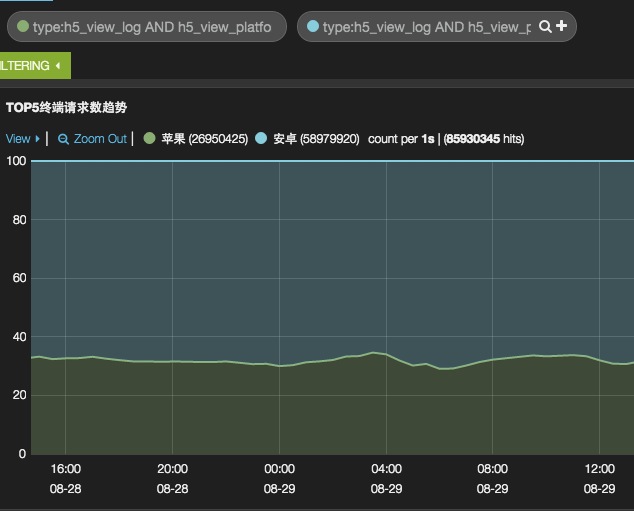This screenshot has width=634, height=511.
Task: Click the magnifier icon beside Zoom Out
Action: pyautogui.click(x=63, y=139)
